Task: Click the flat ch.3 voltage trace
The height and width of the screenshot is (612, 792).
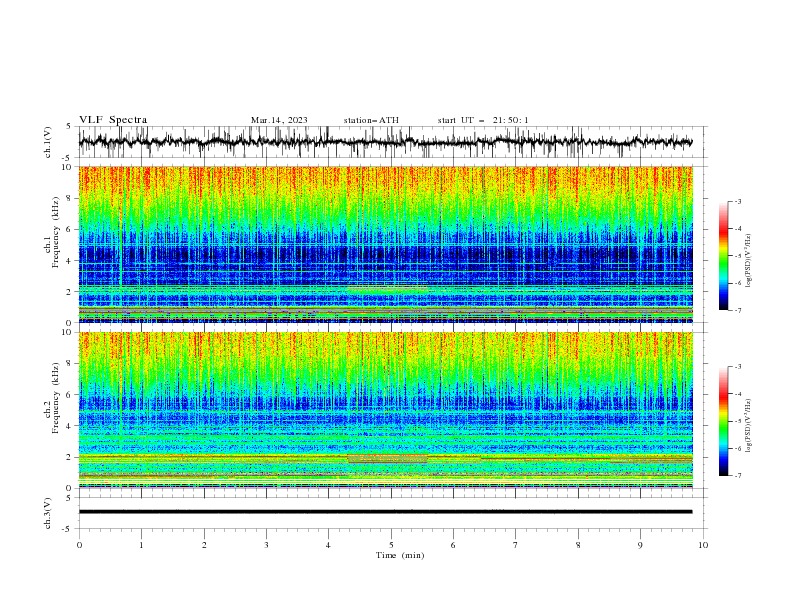Action: 385,512
